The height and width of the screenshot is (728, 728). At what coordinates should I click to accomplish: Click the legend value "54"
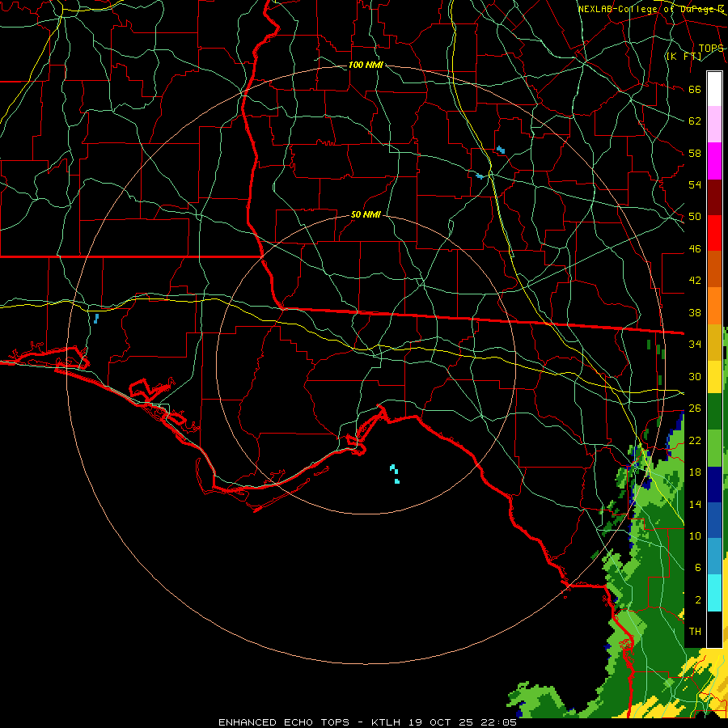click(695, 184)
